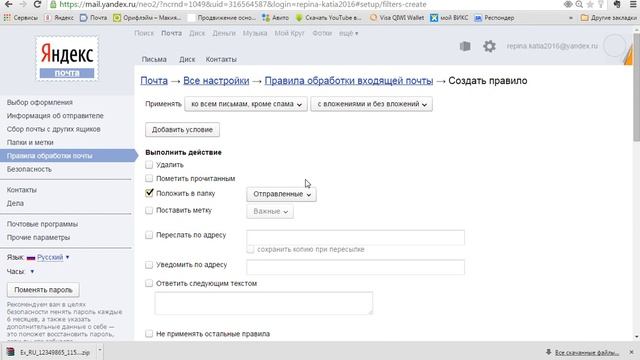Click the theme icon beside the gear
The width and height of the screenshot is (640, 360).
pyautogui.click(x=465, y=46)
